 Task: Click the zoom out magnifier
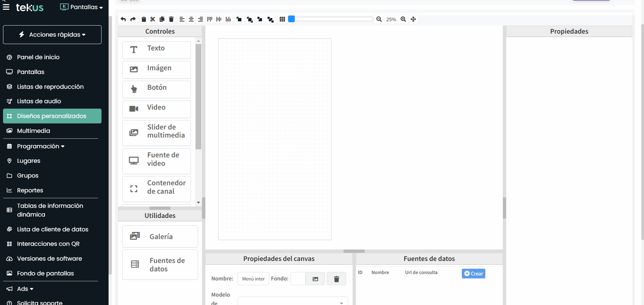(x=379, y=19)
